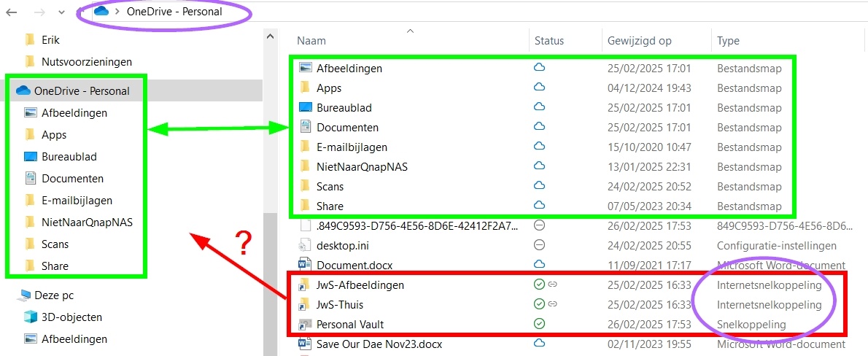Viewport: 868px width, 356px height.
Task: Click Configuratie-instellingen type of desktop.ini
Action: 777,246
